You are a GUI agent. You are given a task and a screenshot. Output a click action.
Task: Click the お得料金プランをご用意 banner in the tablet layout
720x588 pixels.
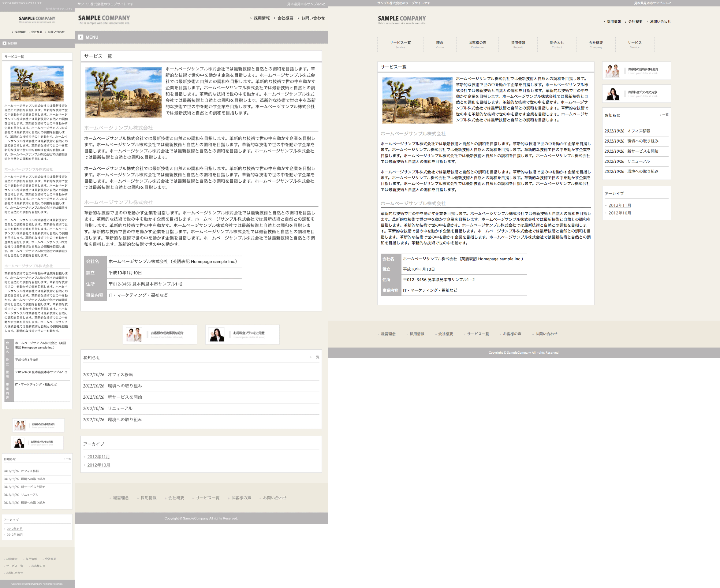click(x=242, y=334)
